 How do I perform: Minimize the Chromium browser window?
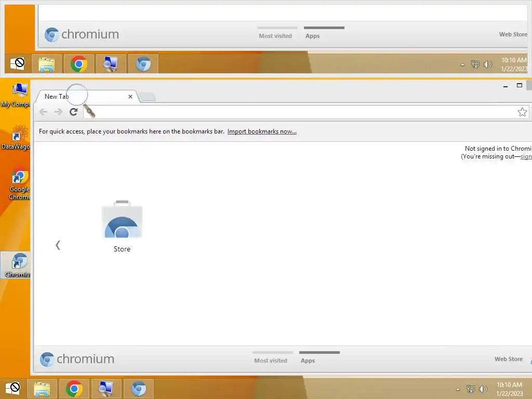pos(506,86)
